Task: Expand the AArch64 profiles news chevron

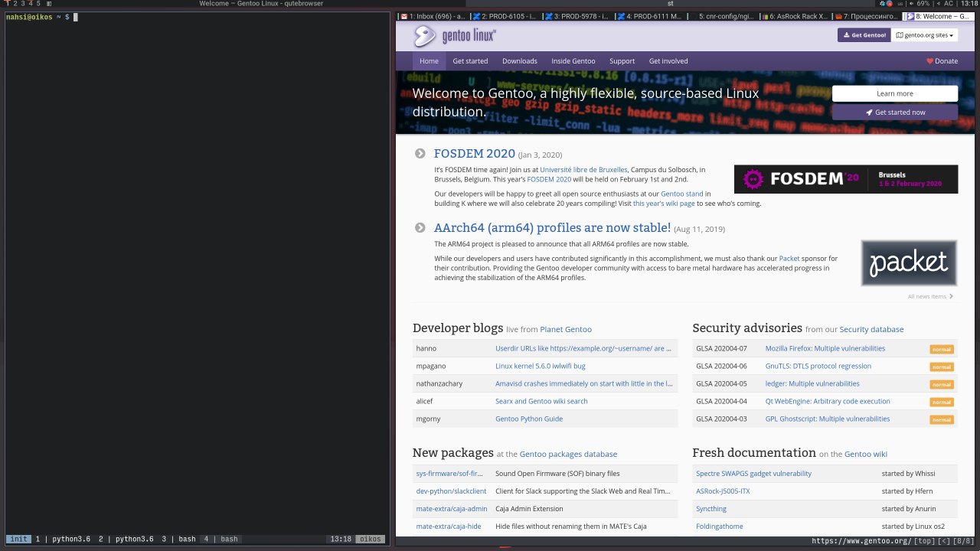Action: point(420,228)
